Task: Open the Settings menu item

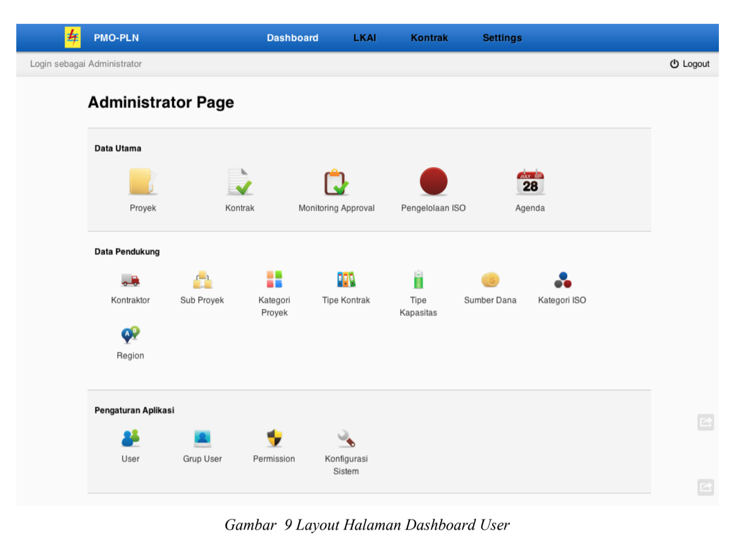Action: click(x=502, y=38)
